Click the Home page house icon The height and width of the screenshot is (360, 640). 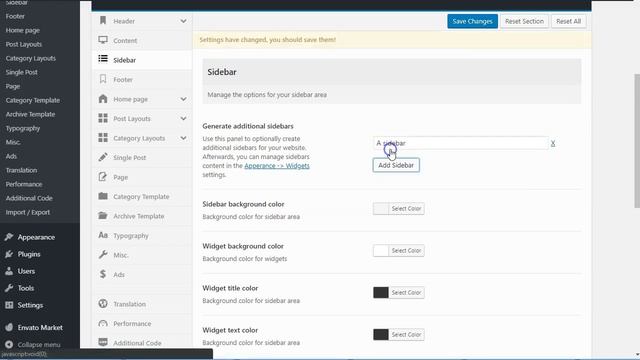click(x=103, y=98)
